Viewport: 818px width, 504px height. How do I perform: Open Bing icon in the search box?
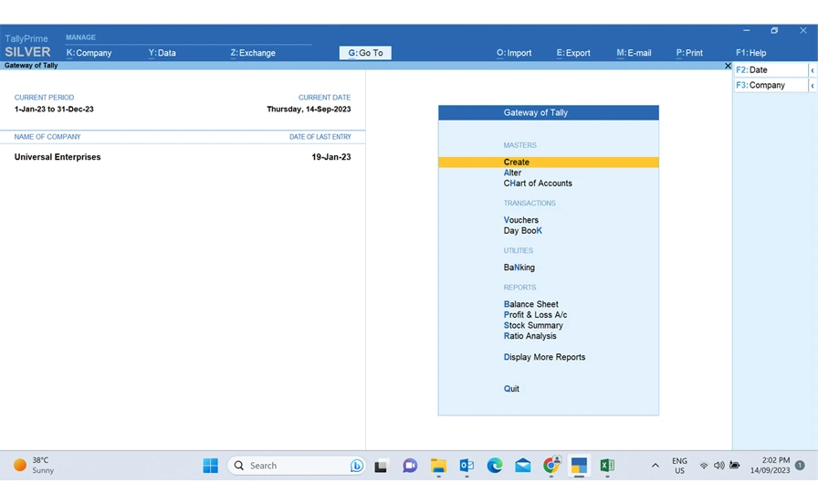(356, 466)
